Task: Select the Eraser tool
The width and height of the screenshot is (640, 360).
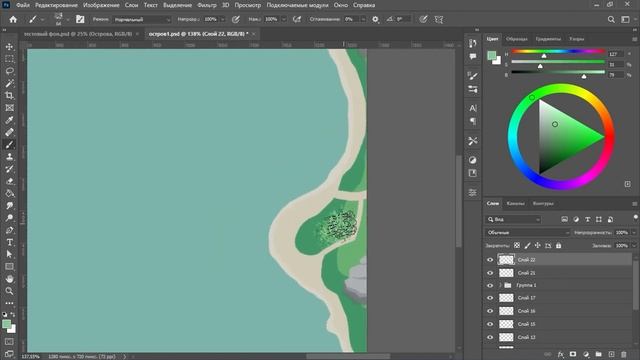Action: pos(9,181)
